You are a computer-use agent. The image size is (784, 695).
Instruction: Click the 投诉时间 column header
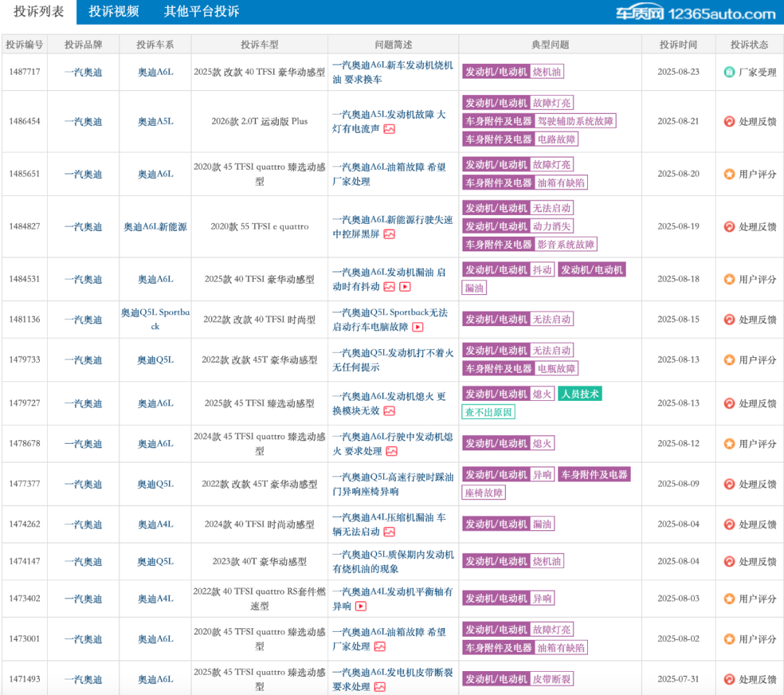point(678,44)
